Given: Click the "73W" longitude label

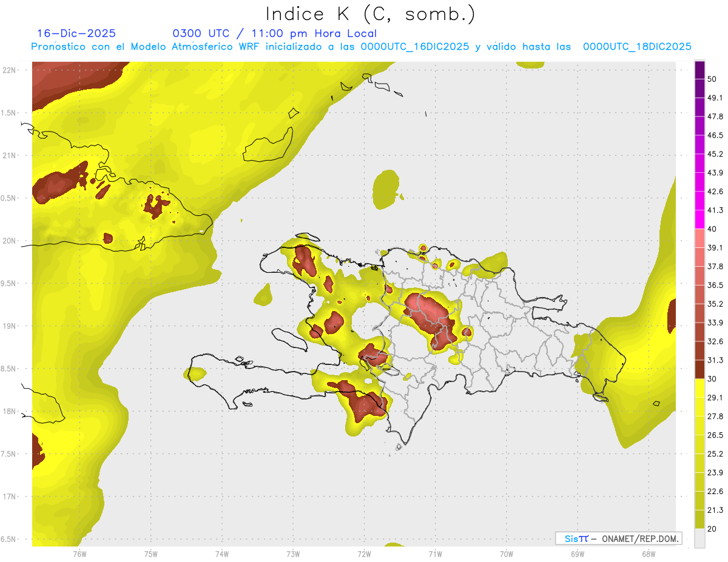Looking at the screenshot, I should pyautogui.click(x=293, y=554).
